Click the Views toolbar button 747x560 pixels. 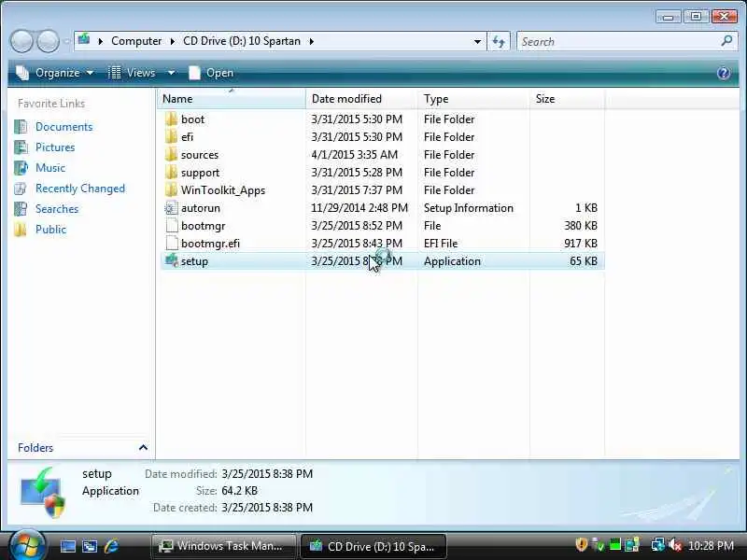tap(132, 73)
